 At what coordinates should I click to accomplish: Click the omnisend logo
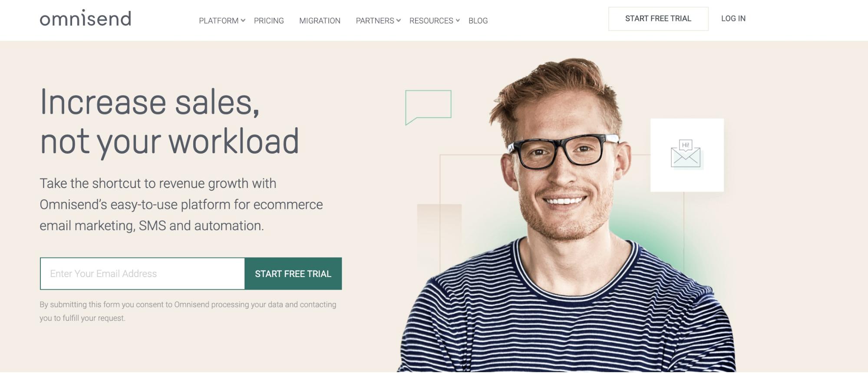click(86, 18)
